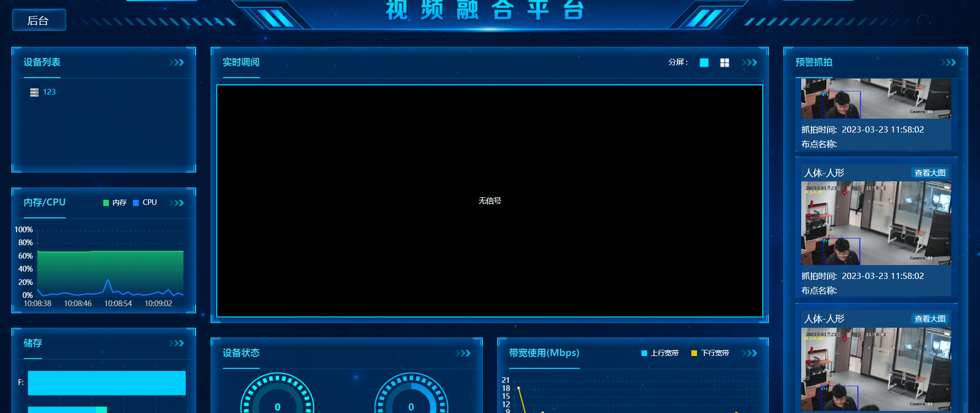Select the 设备状态 panel title

(x=241, y=353)
